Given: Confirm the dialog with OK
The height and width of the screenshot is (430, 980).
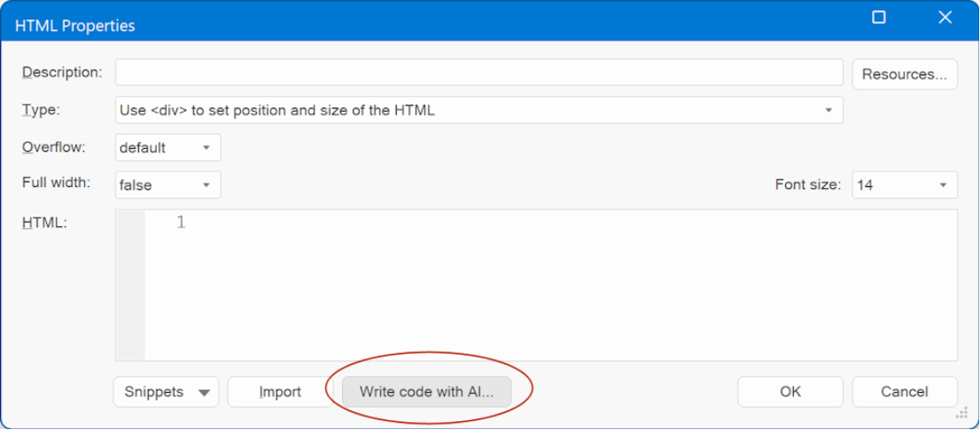Looking at the screenshot, I should coord(789,392).
